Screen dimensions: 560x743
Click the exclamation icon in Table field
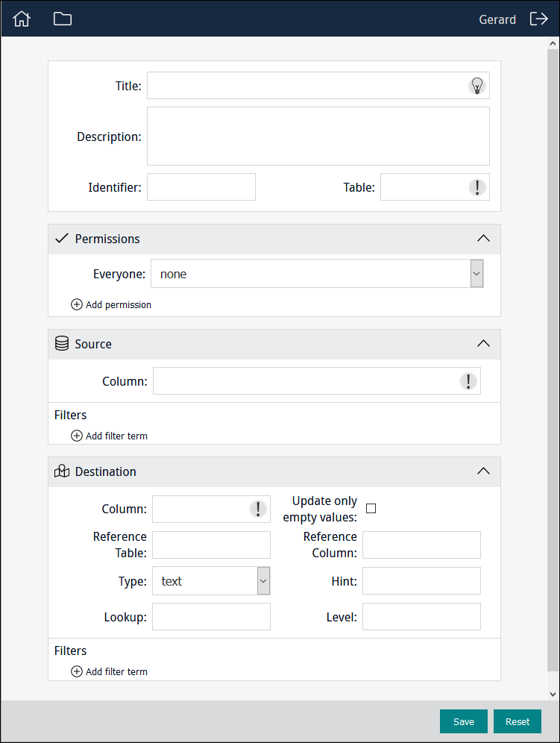tap(476, 187)
